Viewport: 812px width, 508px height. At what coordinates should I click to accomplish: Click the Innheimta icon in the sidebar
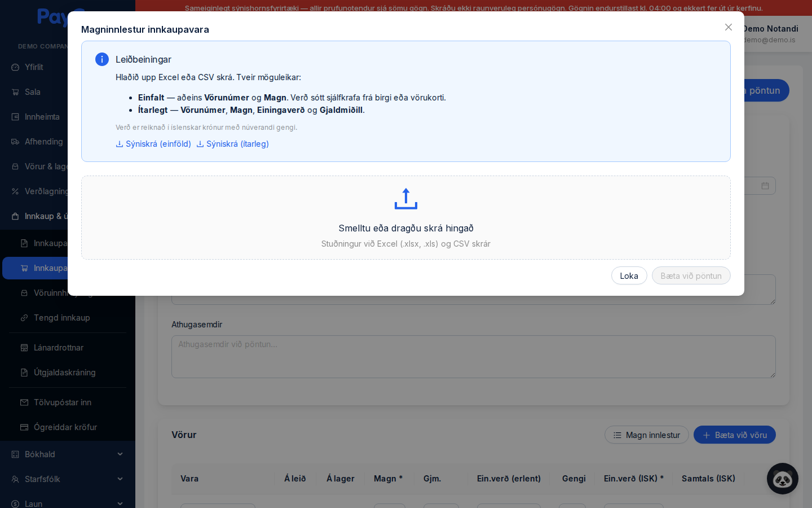click(x=15, y=117)
